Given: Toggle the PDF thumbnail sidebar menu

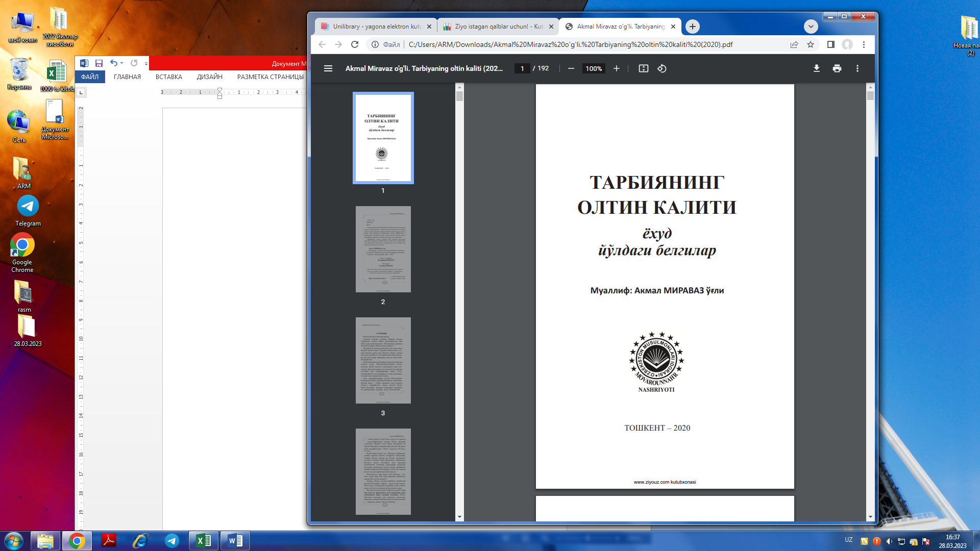Looking at the screenshot, I should point(328,68).
